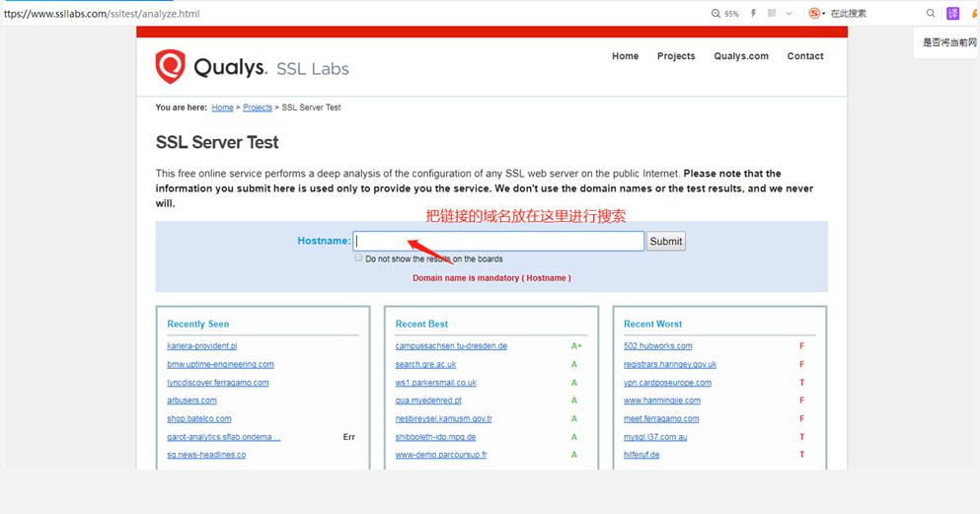Screen dimensions: 980x514
Task: Open lyncdiscover.ferragamo.com link
Action: click(217, 382)
